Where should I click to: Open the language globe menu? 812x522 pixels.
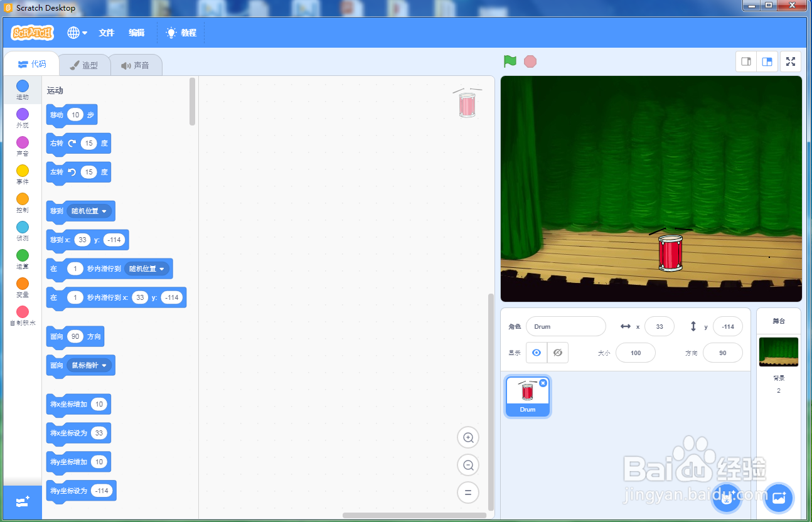point(77,33)
